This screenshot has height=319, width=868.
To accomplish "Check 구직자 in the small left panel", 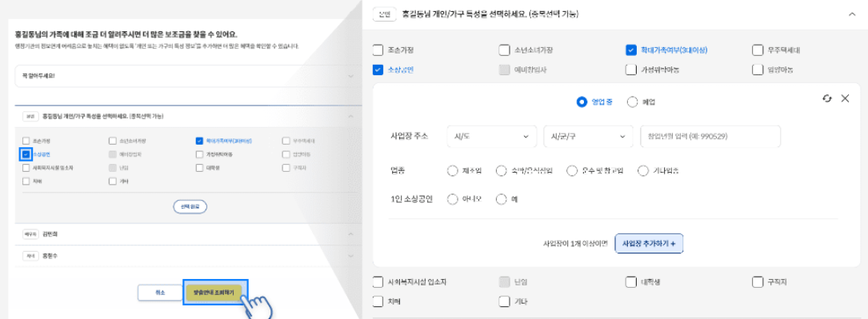I will [x=286, y=168].
